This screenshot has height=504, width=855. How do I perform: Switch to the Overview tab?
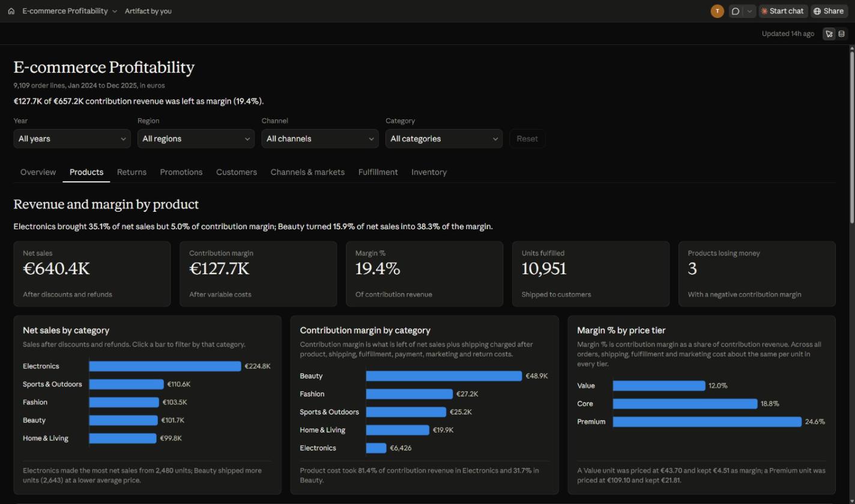tap(38, 172)
